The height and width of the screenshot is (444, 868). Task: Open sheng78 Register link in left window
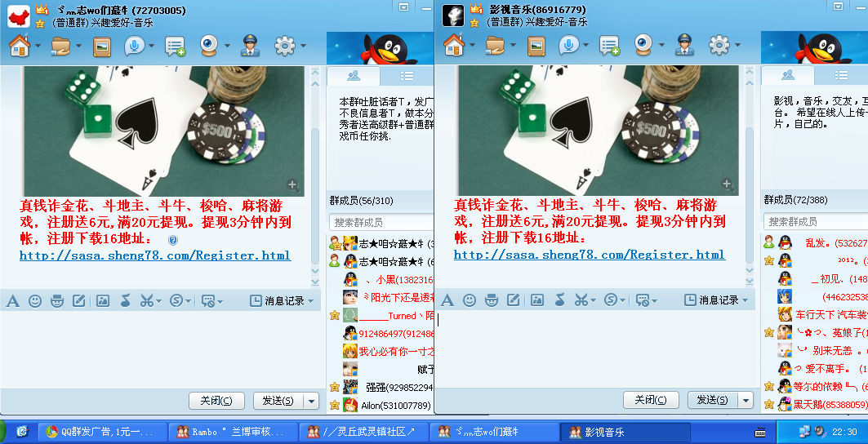point(155,255)
